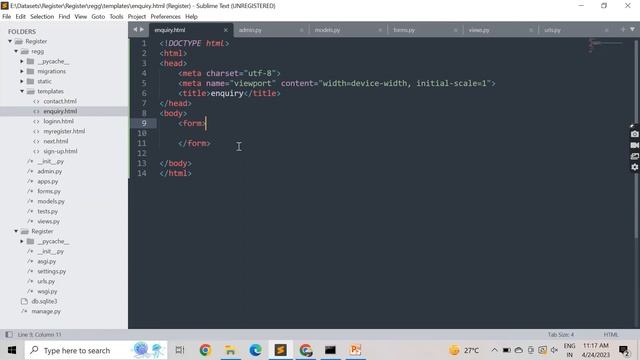Open contact.html in the sidebar

[x=60, y=101]
